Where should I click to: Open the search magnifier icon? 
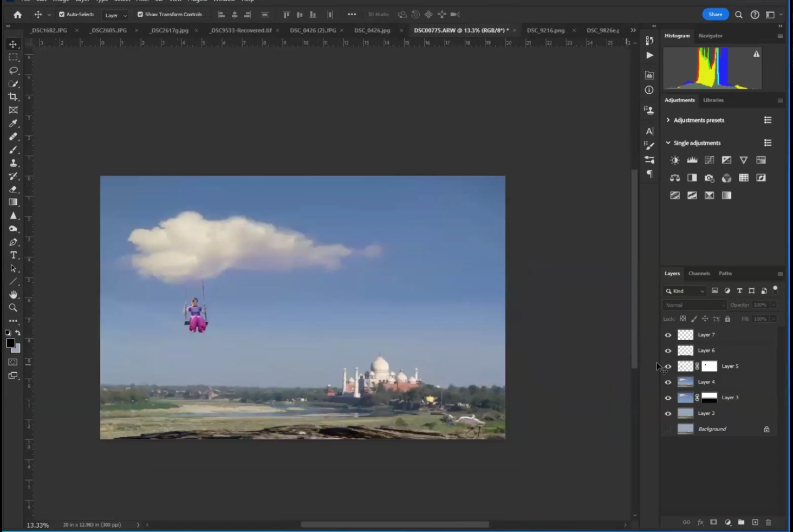738,15
